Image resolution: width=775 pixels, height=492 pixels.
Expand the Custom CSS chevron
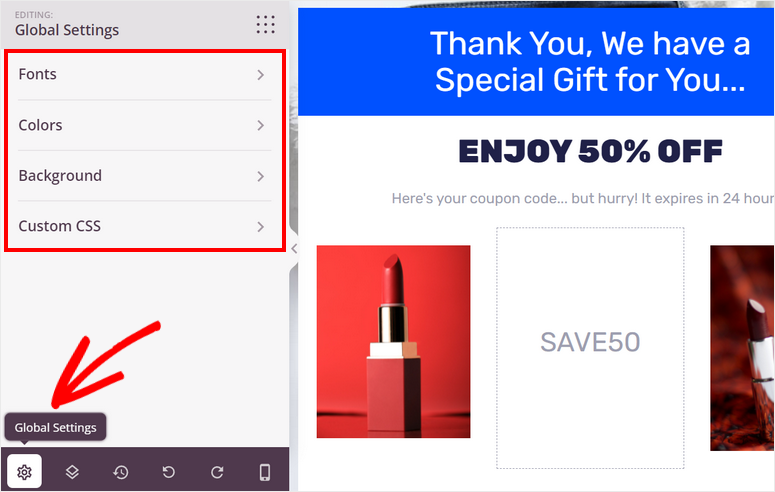[260, 227]
